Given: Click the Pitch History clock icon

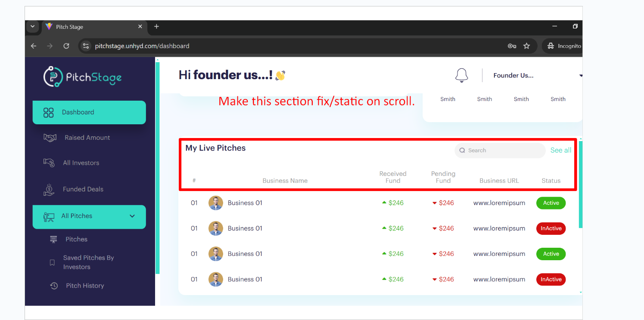Looking at the screenshot, I should [x=54, y=286].
